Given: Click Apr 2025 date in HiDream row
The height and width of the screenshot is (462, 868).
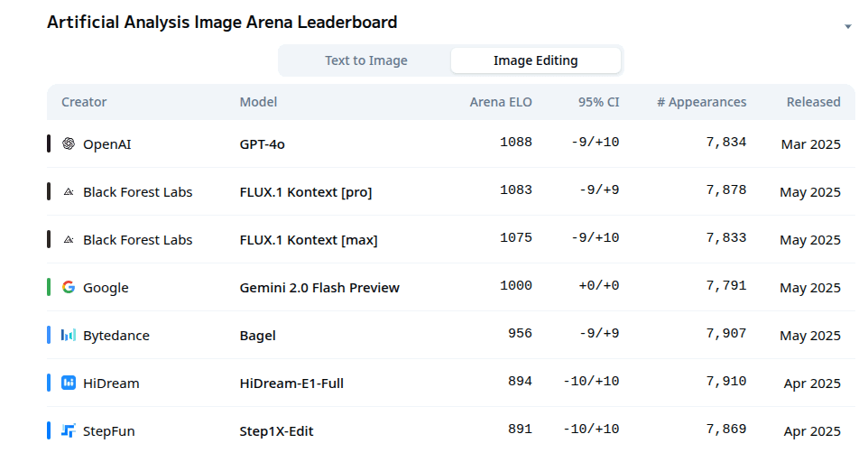Looking at the screenshot, I should pos(812,383).
